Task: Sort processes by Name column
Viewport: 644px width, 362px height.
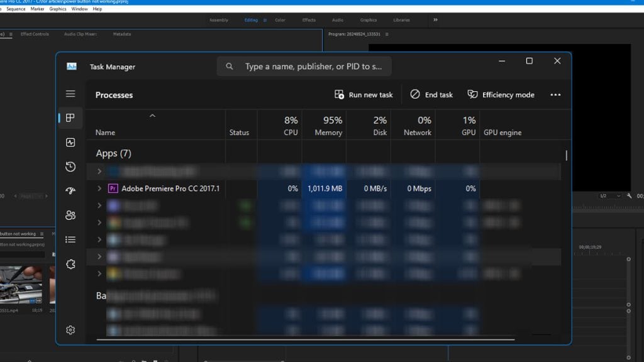Action: (x=105, y=133)
